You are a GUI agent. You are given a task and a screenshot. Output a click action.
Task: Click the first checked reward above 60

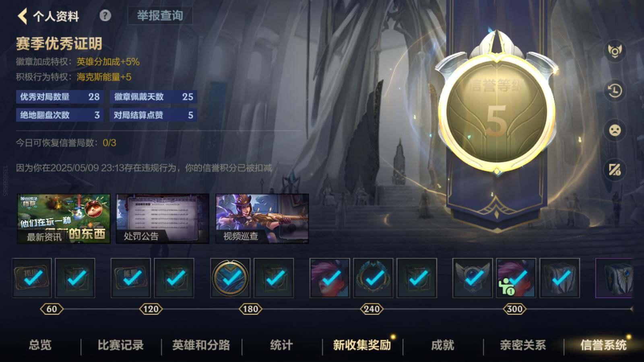tap(32, 278)
